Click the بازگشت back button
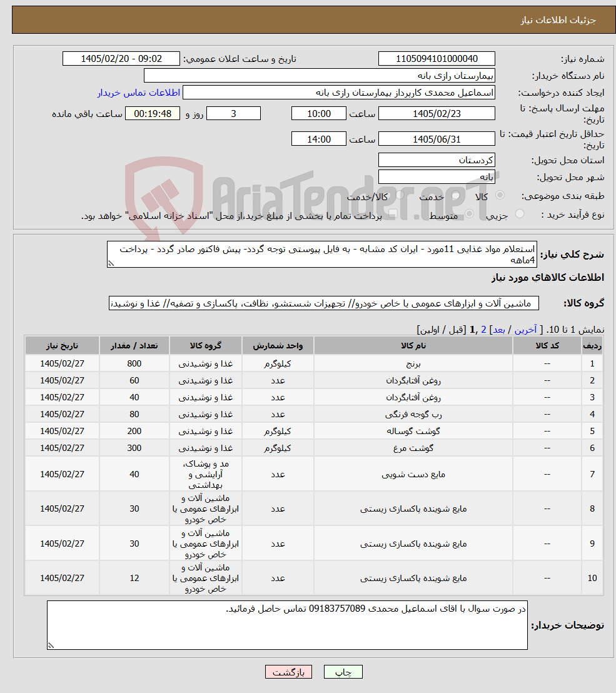 288,672
